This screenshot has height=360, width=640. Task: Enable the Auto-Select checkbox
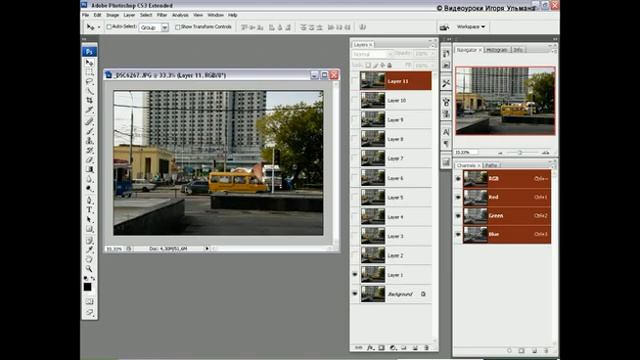(109, 27)
